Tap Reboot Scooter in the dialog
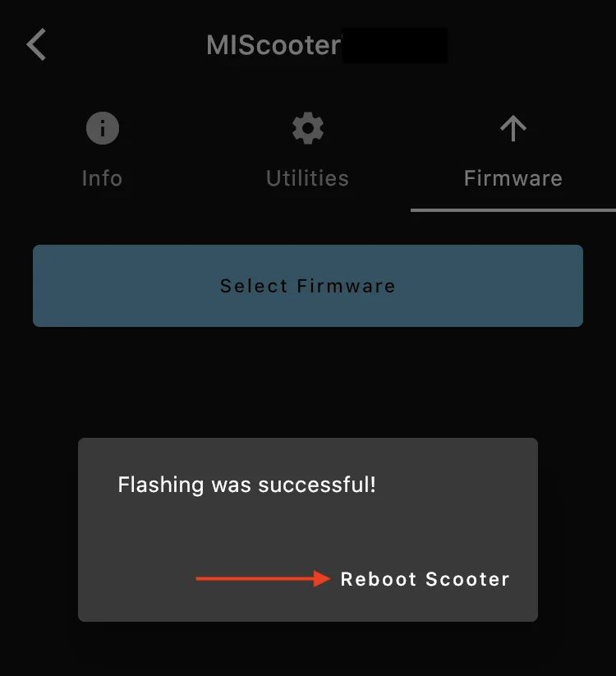Screen dimensions: 616x676 pyautogui.click(x=425, y=579)
